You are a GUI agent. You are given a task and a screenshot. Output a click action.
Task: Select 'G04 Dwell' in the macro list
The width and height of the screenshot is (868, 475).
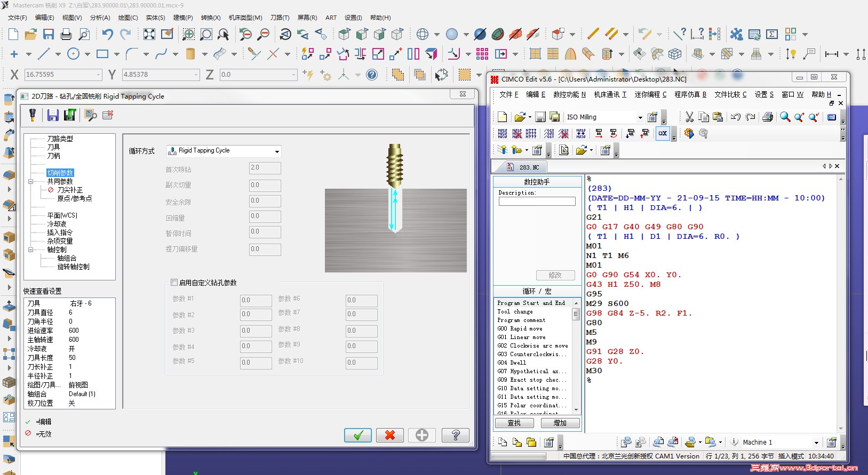pyautogui.click(x=512, y=363)
